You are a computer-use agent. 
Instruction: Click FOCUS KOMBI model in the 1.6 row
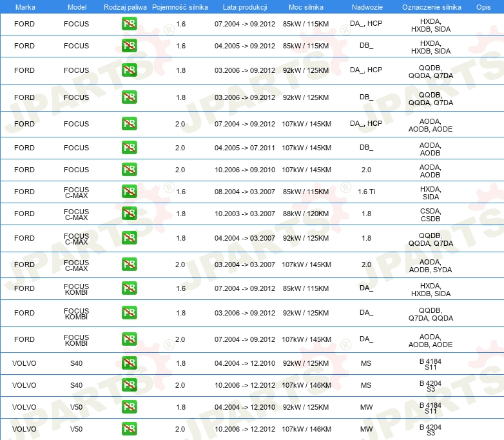pos(76,289)
